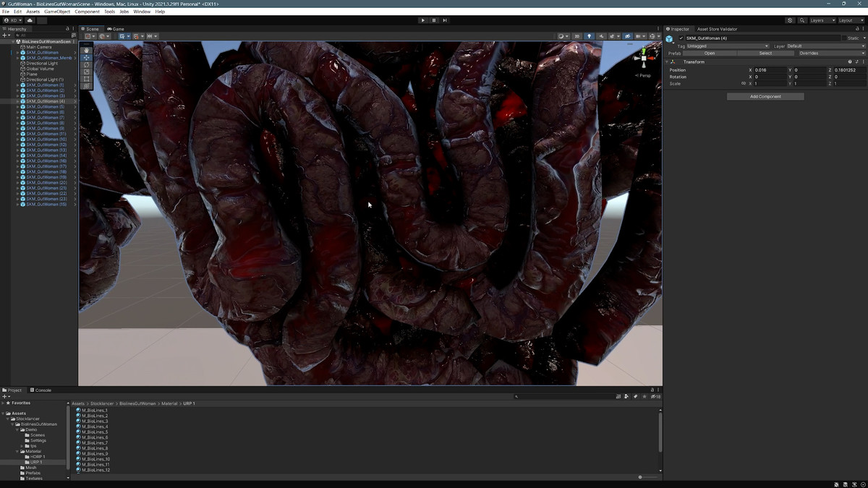The image size is (868, 488).
Task: Click the scene orientation gizmo
Action: 643,59
